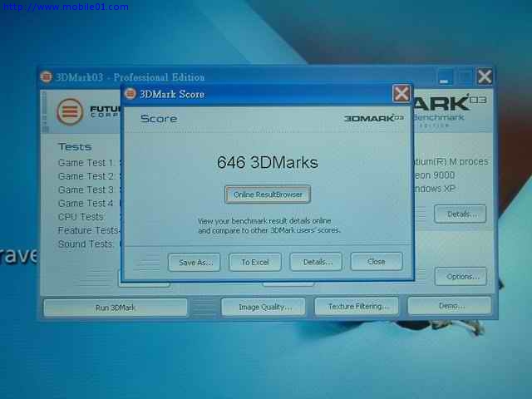Click the "Score" heading in the dialog
The image size is (532, 399).
tap(159, 118)
